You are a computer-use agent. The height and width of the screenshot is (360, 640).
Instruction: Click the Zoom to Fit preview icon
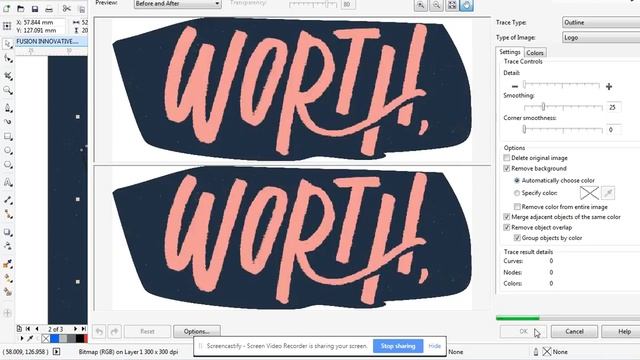[x=452, y=5]
